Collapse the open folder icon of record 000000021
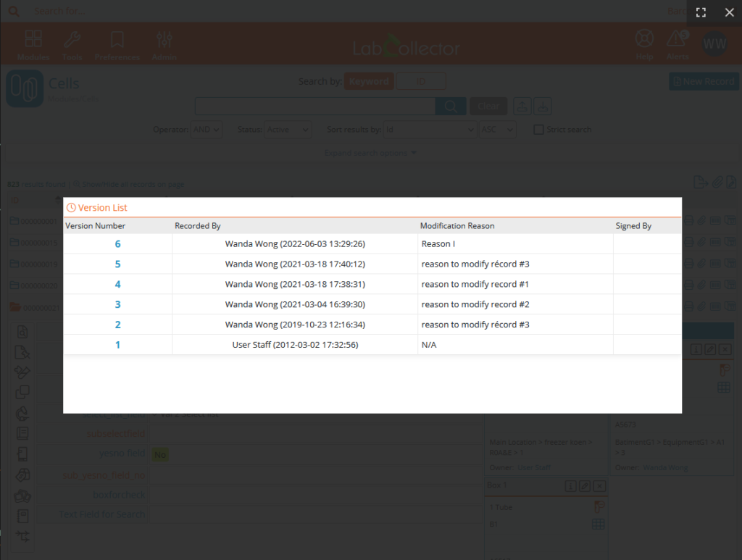 click(x=15, y=307)
